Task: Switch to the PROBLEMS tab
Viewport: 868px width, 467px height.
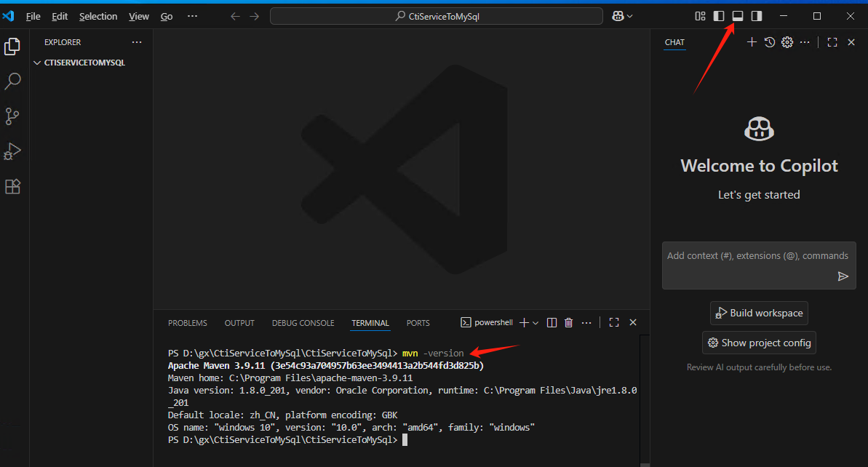Action: (188, 323)
